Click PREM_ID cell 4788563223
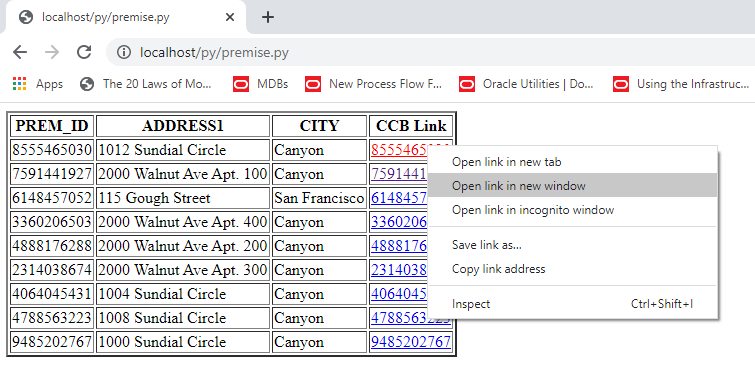Image resolution: width=755 pixels, height=387 pixels. click(x=52, y=318)
